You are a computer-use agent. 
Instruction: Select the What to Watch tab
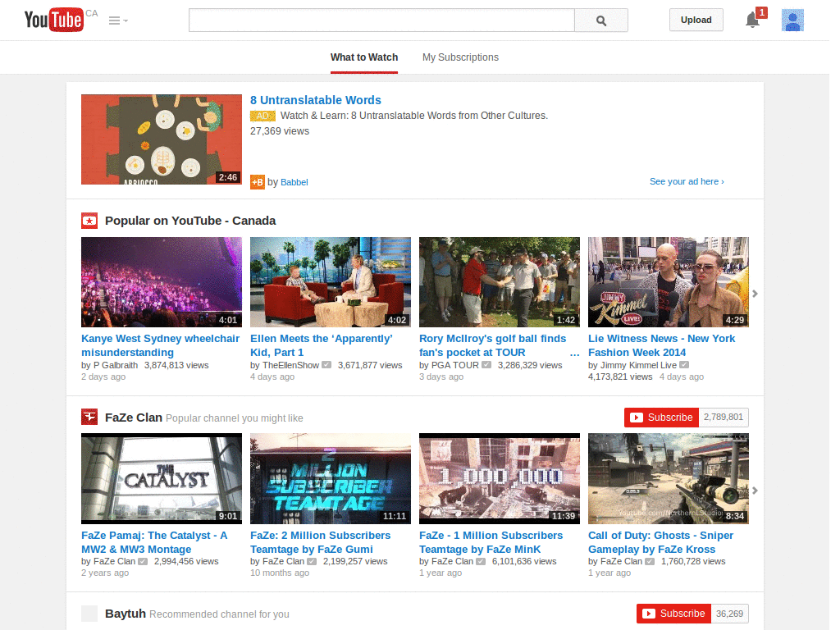click(x=364, y=57)
